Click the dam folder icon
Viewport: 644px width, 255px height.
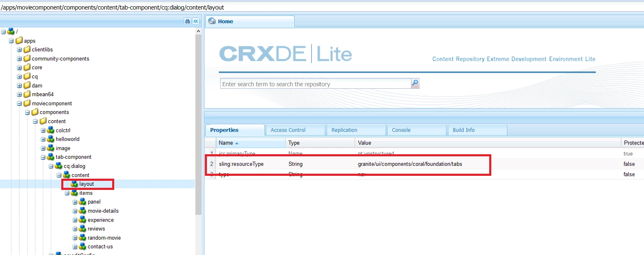point(27,85)
